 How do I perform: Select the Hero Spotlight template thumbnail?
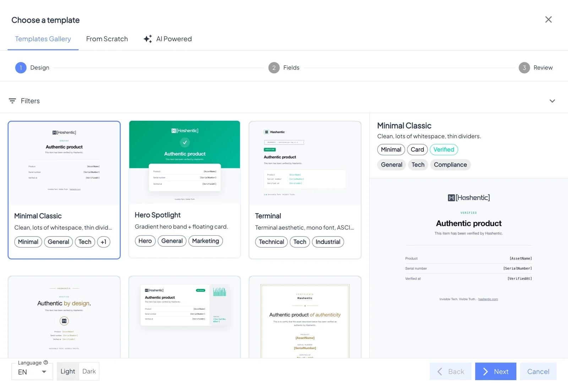coord(185,162)
